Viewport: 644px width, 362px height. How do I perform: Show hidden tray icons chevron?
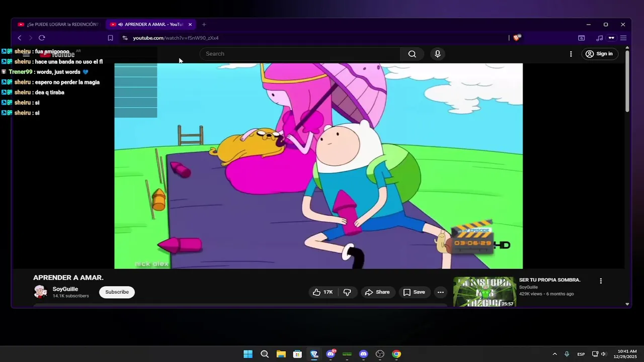pyautogui.click(x=554, y=354)
